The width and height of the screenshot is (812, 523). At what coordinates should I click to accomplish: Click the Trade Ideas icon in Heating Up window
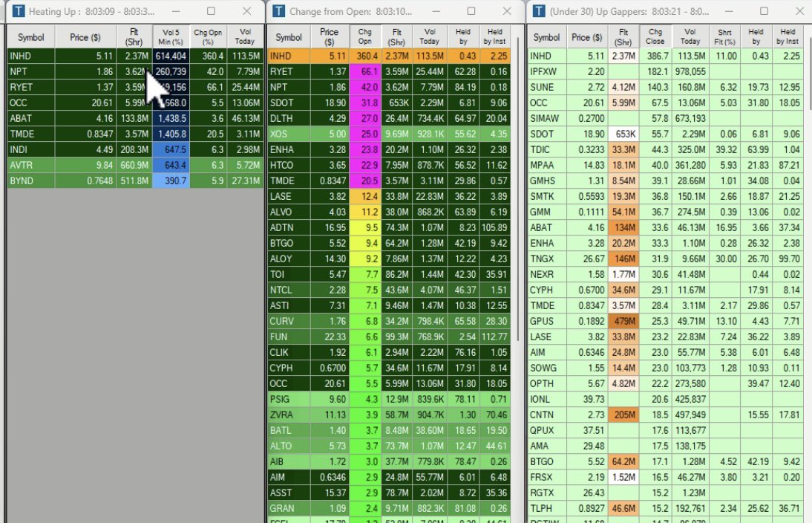[19, 11]
